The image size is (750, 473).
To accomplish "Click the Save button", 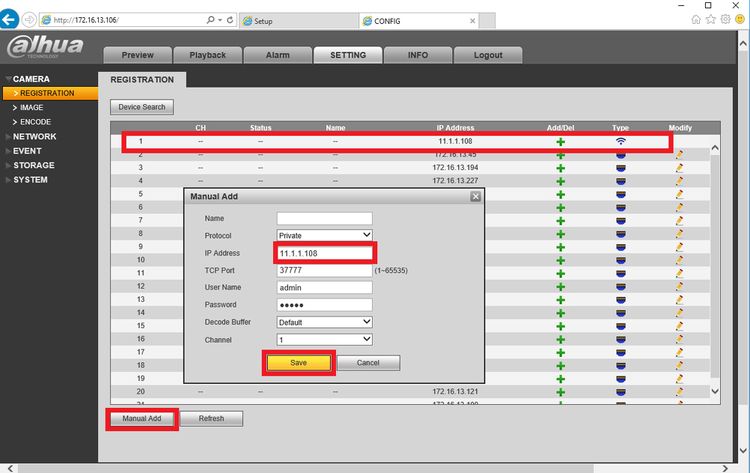I will point(298,363).
